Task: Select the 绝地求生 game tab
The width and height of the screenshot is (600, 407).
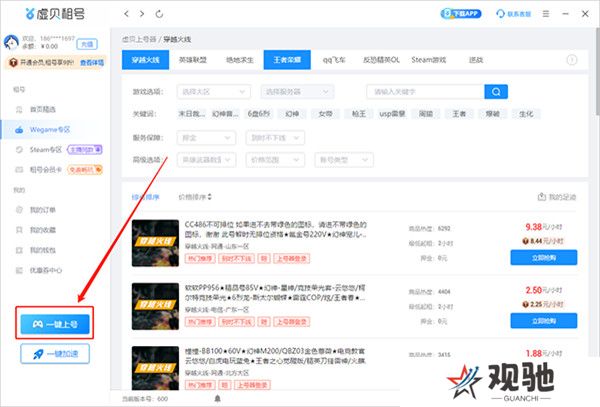Action: click(x=240, y=60)
